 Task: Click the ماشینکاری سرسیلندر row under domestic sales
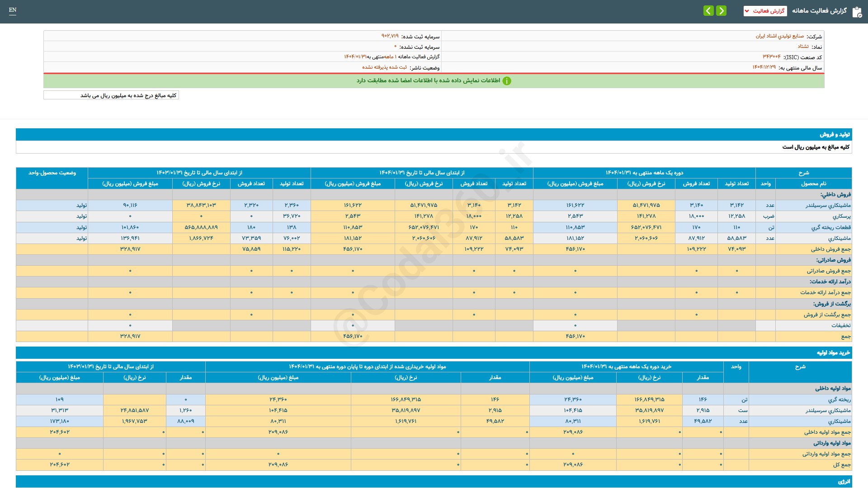click(828, 206)
